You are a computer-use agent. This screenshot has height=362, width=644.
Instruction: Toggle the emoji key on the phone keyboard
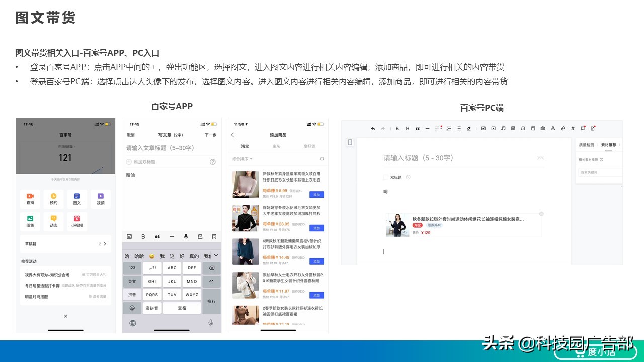[132, 307]
